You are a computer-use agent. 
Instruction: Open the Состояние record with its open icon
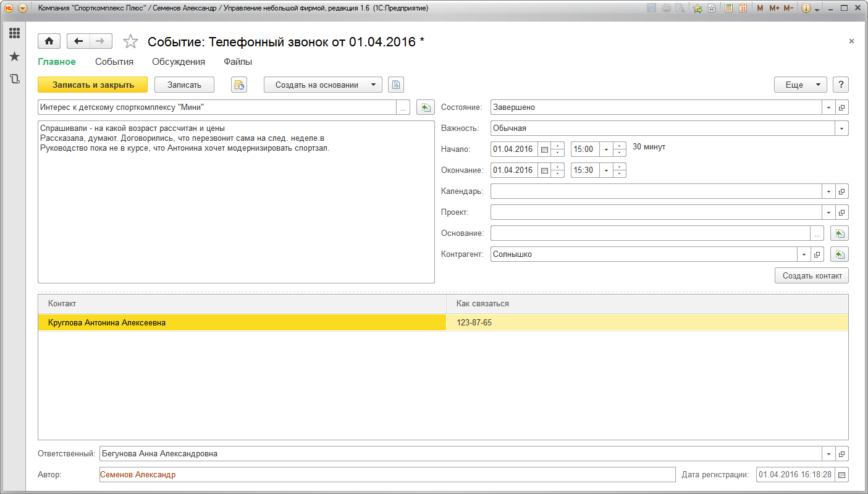(x=841, y=107)
